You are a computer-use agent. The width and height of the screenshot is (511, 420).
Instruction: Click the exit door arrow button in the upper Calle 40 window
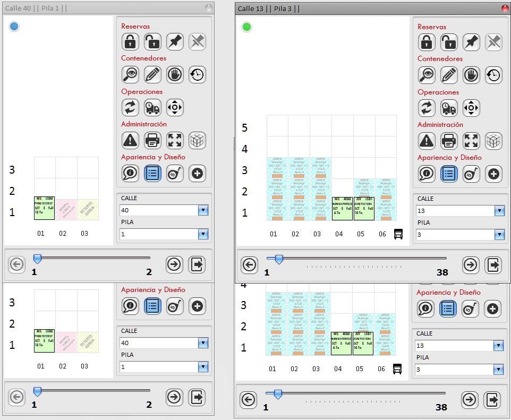(197, 264)
